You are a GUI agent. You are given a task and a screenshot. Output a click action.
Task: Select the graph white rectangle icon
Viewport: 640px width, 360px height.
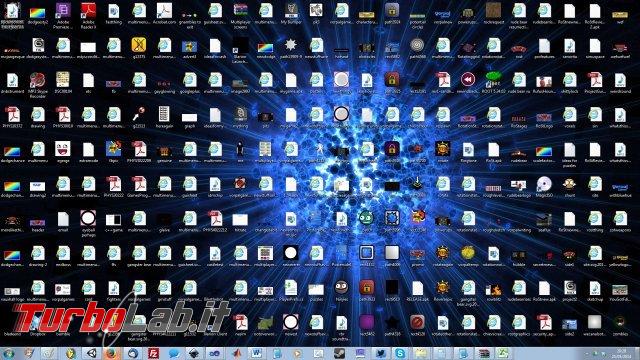click(x=189, y=117)
